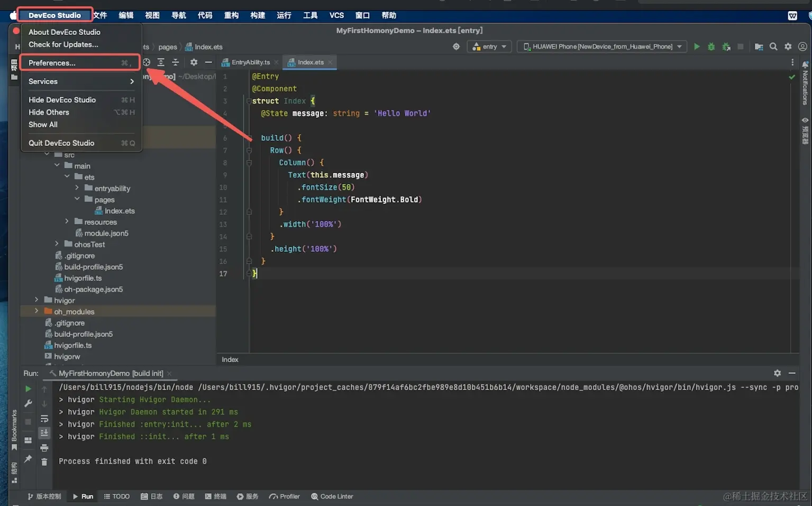Open the TODO tool window tab
This screenshot has width=812, height=506.
click(x=117, y=496)
